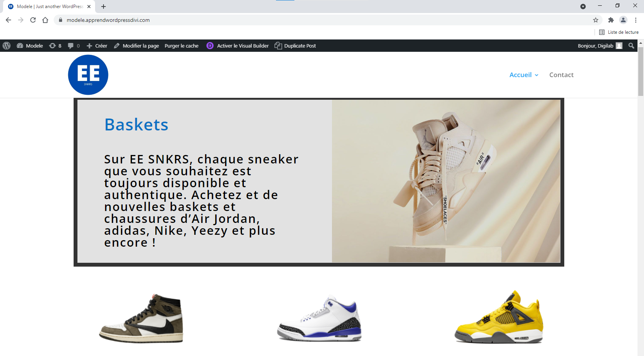Expand the Créer new content menu
The image size is (644, 356).
97,46
